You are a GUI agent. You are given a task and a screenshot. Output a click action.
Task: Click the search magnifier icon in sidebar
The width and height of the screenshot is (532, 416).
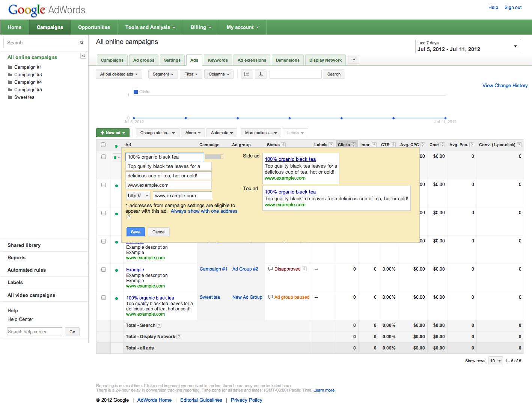[x=81, y=43]
